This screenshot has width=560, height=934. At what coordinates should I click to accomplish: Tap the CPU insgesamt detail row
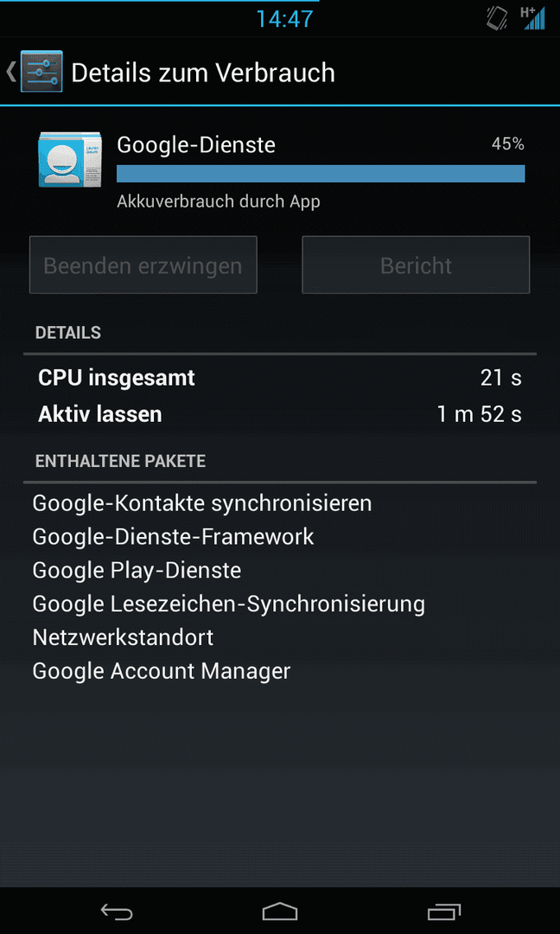click(280, 378)
